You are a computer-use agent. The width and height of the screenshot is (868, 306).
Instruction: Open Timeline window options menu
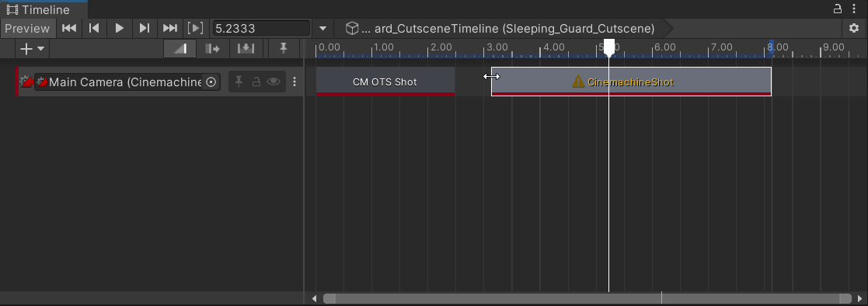click(x=854, y=9)
